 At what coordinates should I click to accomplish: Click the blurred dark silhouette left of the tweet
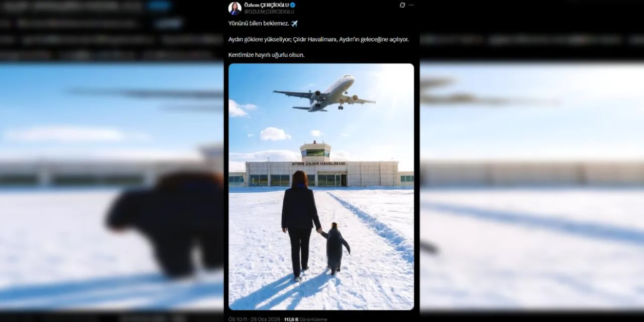click(166, 224)
